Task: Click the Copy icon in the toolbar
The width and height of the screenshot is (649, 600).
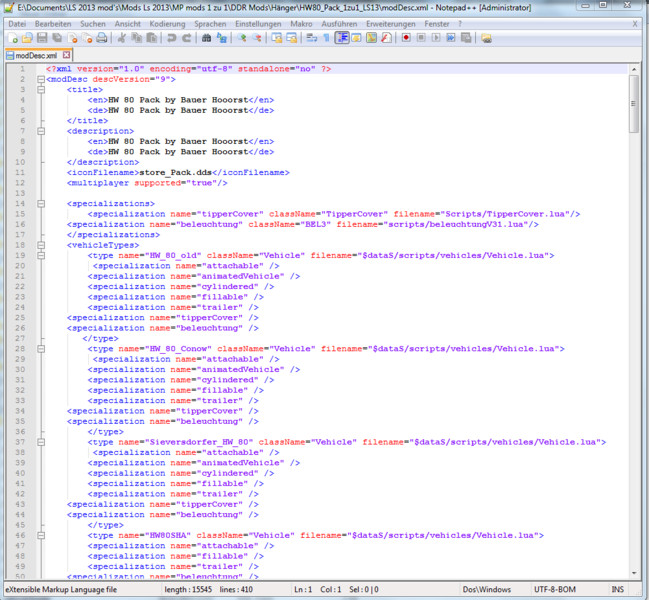Action: click(136, 38)
